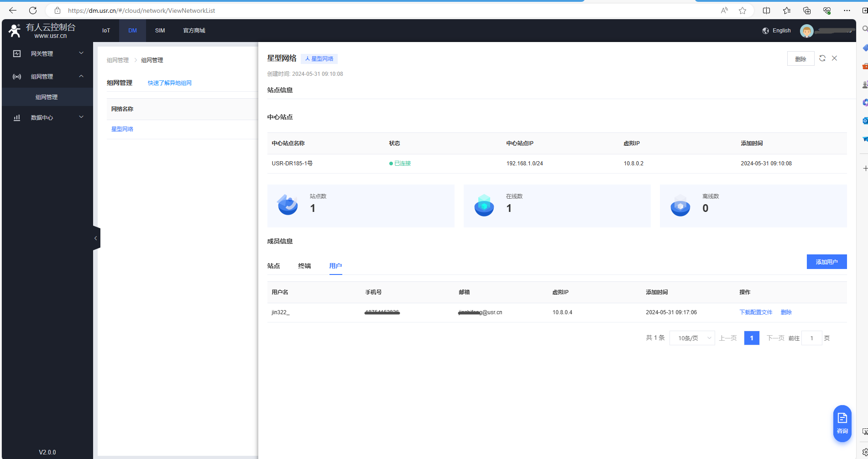Image resolution: width=868 pixels, height=459 pixels.
Task: Click the user avatar in header
Action: click(x=806, y=31)
